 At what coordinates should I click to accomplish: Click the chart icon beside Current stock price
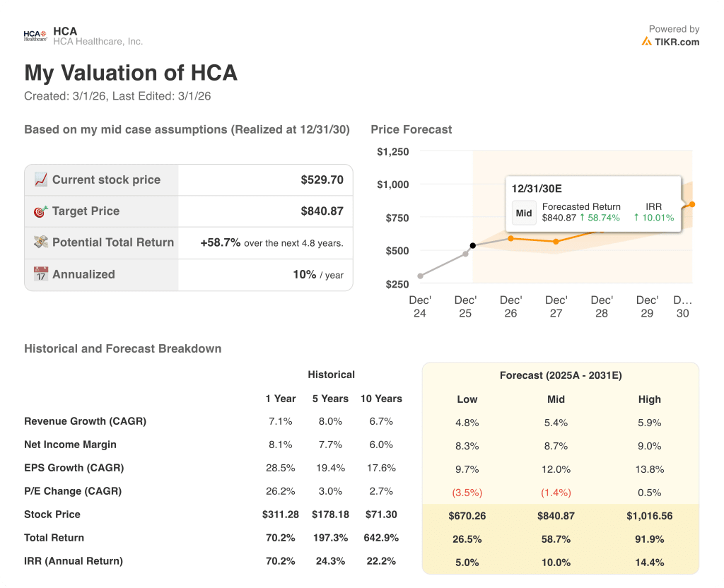(x=41, y=180)
